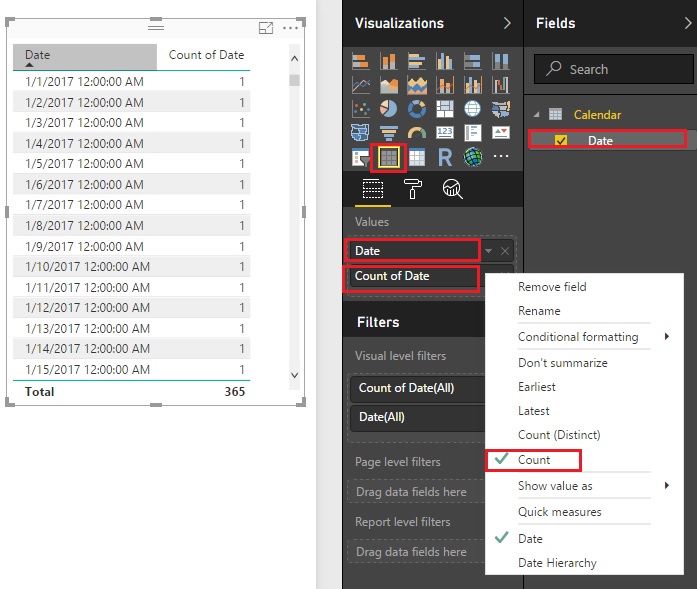Select Don't summarize option
Viewport: 697px width, 589px height.
tap(563, 363)
